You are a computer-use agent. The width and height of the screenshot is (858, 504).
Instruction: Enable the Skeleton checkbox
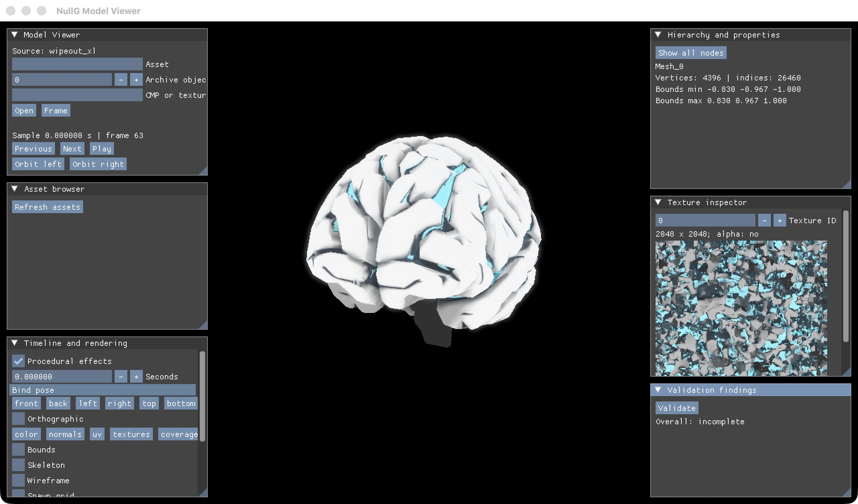point(18,465)
